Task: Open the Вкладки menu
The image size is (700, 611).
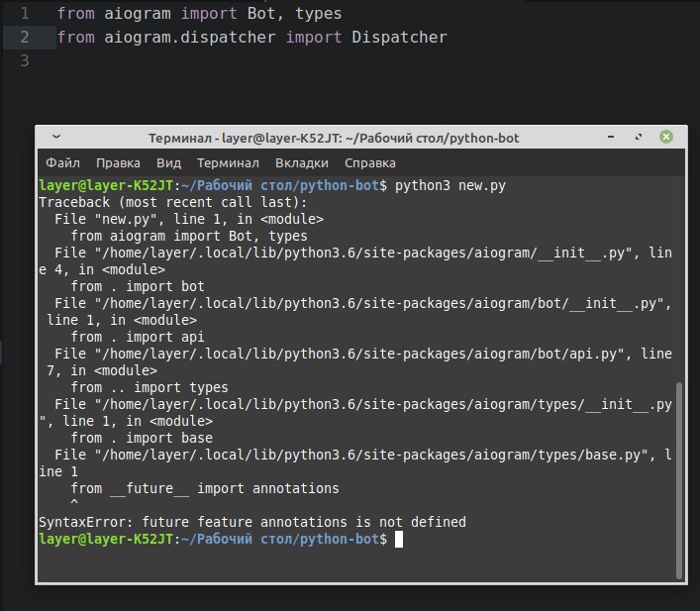Action: 302,163
